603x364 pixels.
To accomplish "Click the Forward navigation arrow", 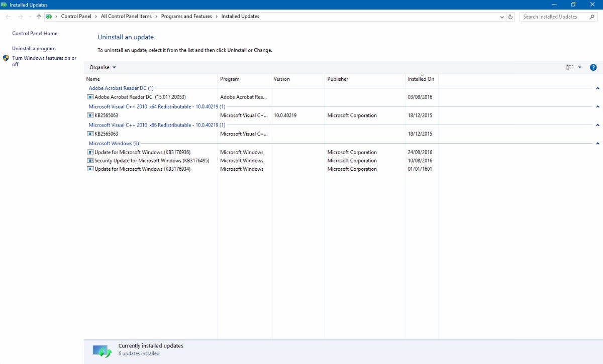I will tap(20, 17).
